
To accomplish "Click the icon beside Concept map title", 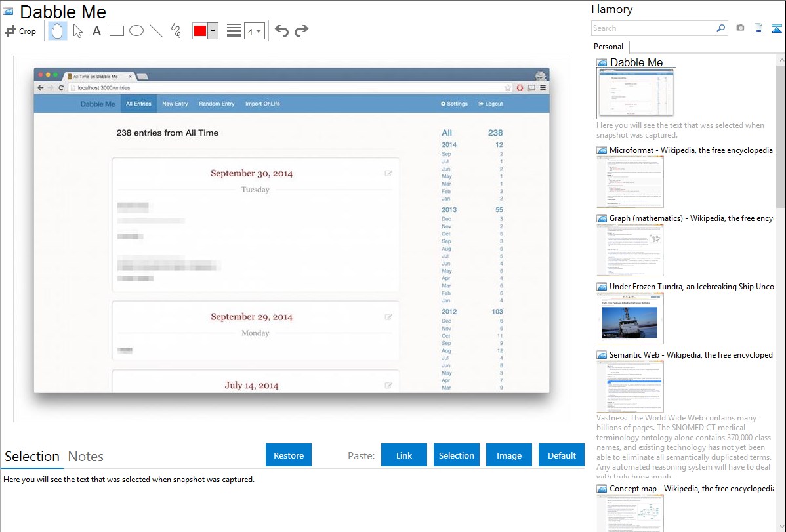I will [x=602, y=488].
